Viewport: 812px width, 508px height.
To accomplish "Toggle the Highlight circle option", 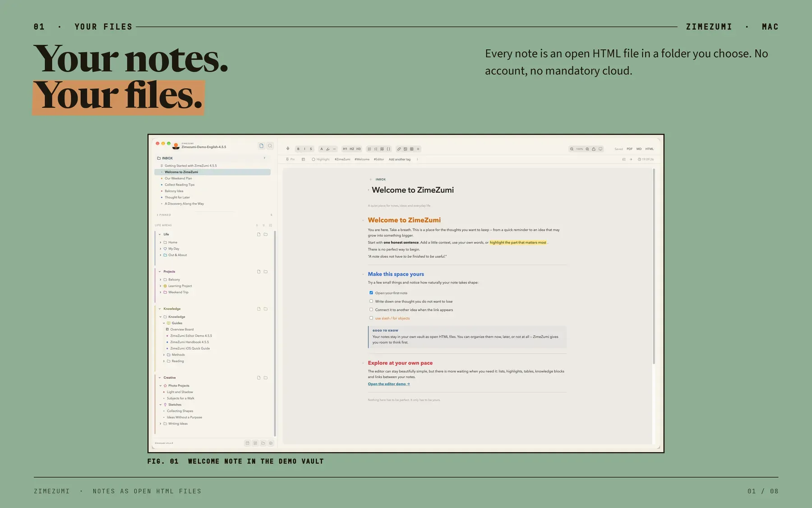I will [321, 159].
